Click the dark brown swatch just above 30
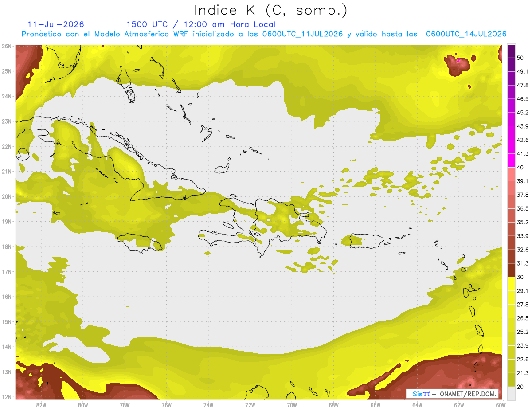Image resolution: width=532 pixels, height=411 pixels. point(511,270)
